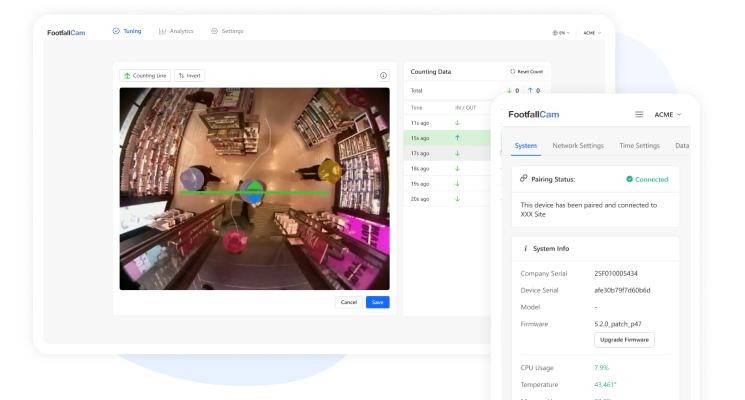Click the Total in-count down arrow
The image size is (745, 400).
coord(509,90)
